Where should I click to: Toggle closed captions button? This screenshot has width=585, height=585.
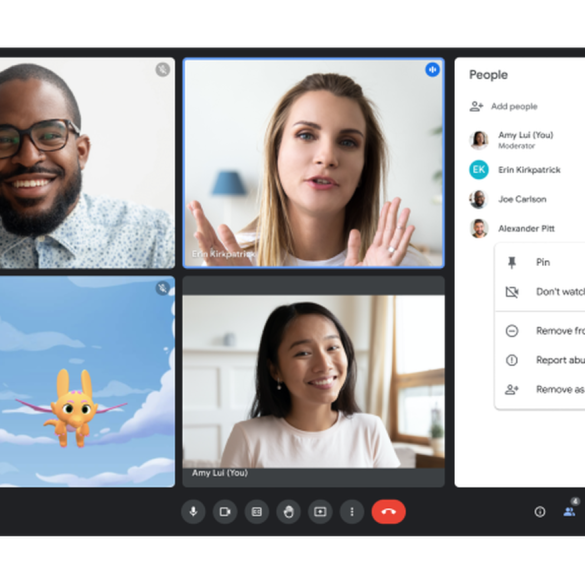click(257, 512)
